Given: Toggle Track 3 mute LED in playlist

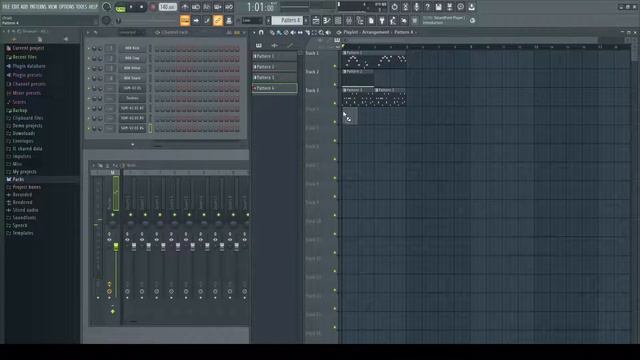Looking at the screenshot, I should tap(335, 103).
